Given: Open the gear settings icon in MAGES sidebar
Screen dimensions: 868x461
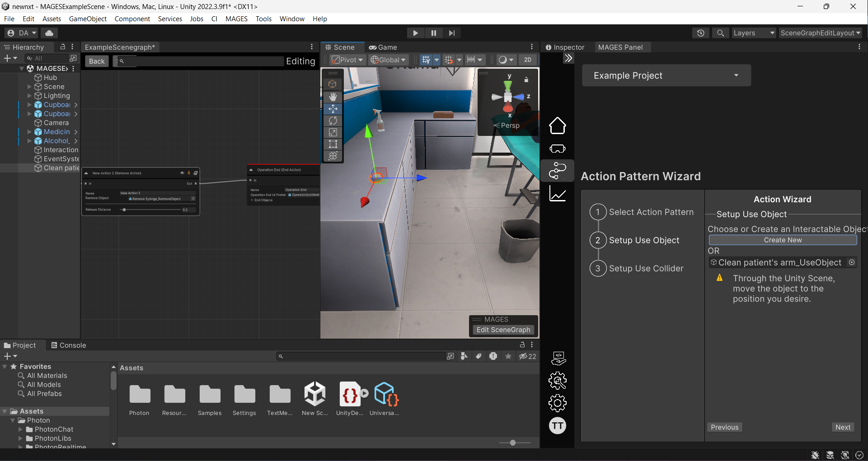Looking at the screenshot, I should [x=558, y=403].
